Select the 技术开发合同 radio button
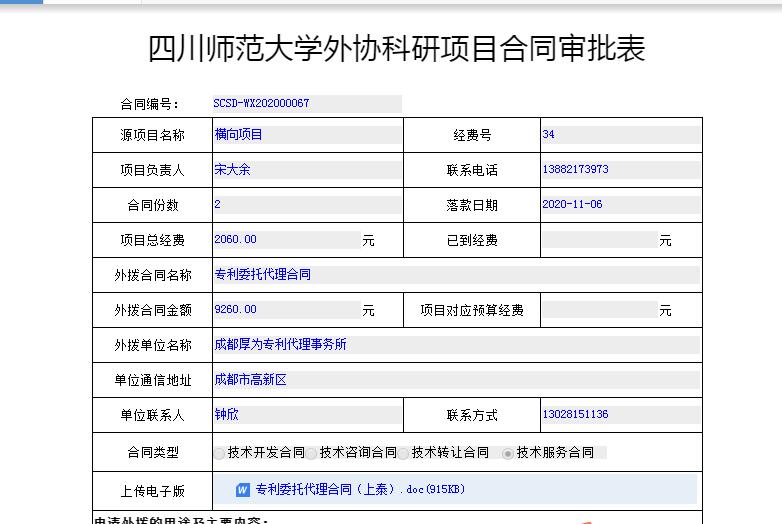 [219, 453]
